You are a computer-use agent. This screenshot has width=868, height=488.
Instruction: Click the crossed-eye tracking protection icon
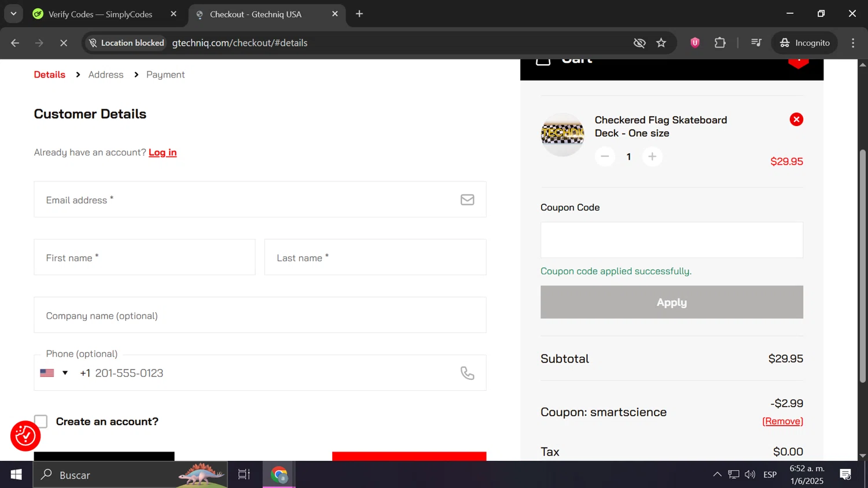[639, 43]
